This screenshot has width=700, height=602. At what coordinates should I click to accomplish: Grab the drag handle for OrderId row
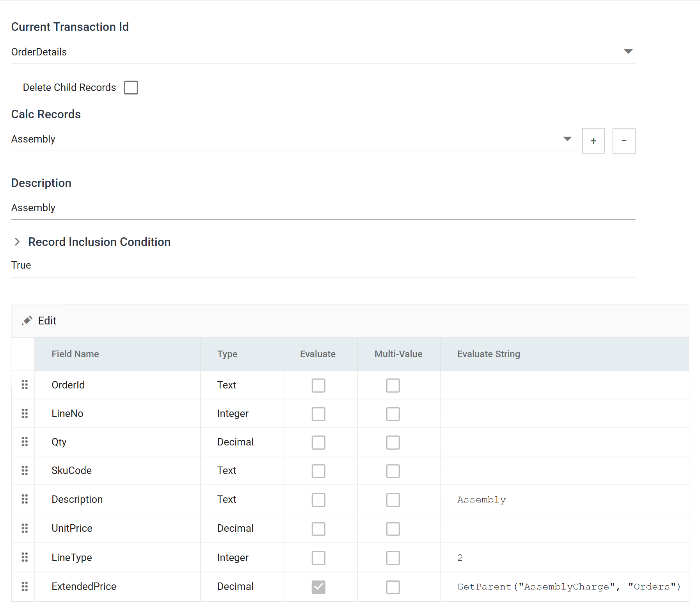25,385
